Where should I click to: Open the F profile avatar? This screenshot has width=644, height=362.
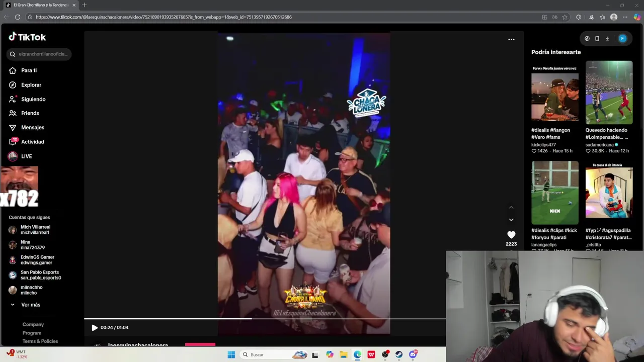622,39
